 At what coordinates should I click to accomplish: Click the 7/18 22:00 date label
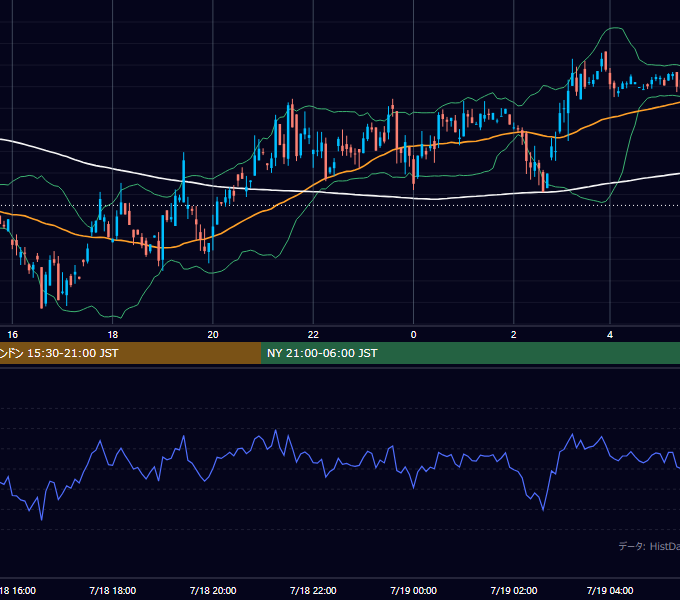click(313, 590)
